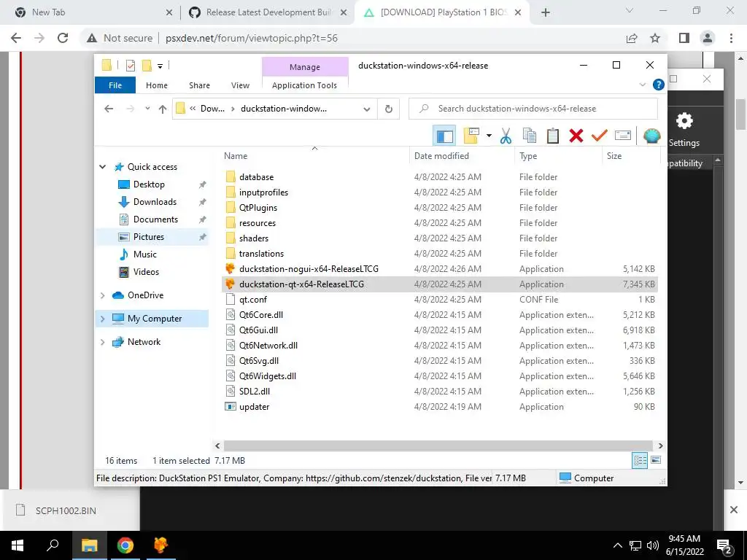The height and width of the screenshot is (560, 747).
Task: Click the Copy toolbar icon
Action: click(x=530, y=136)
